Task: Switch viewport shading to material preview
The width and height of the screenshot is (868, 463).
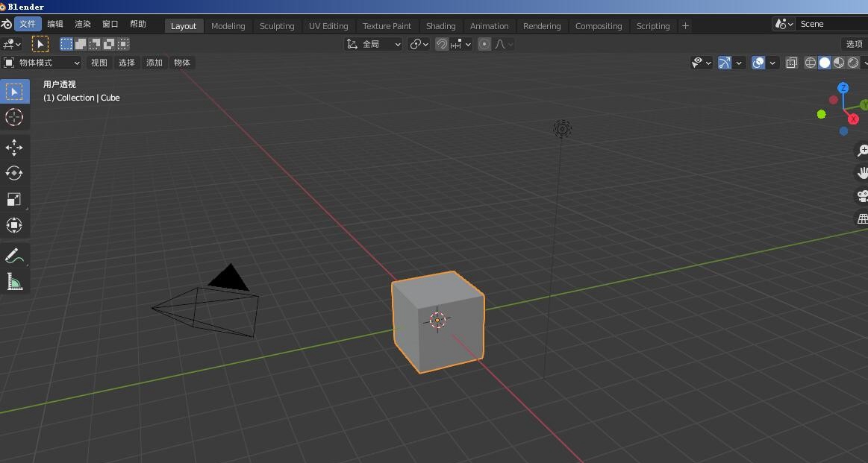Action: click(839, 63)
